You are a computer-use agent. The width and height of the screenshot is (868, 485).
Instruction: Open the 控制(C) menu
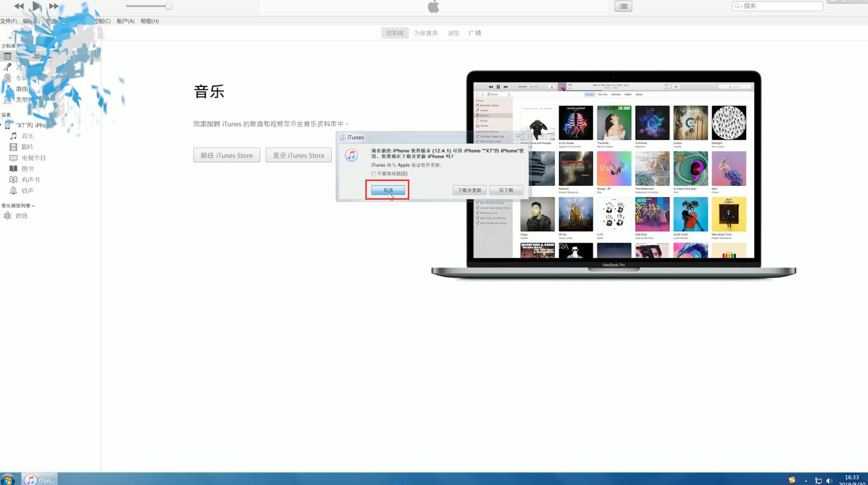102,21
